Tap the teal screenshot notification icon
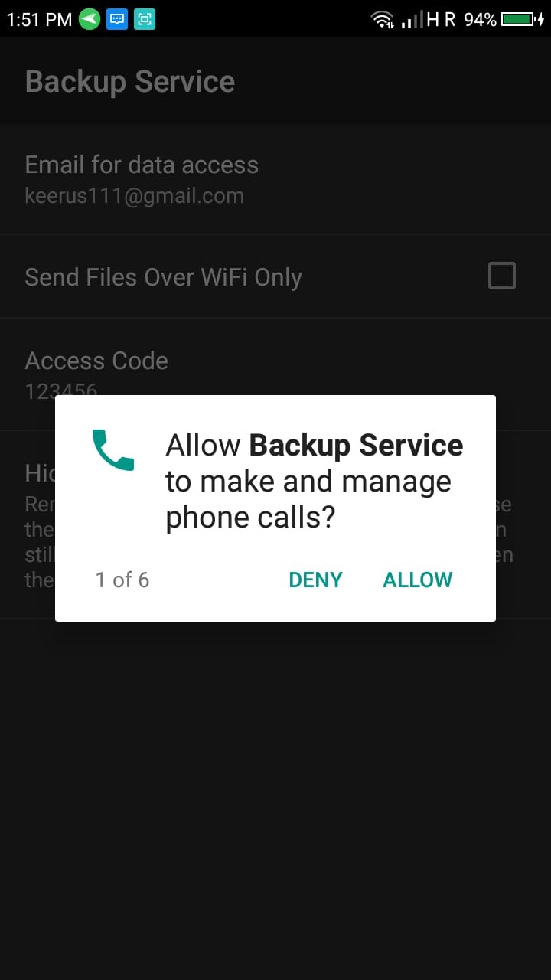The height and width of the screenshot is (980, 551). click(x=144, y=19)
